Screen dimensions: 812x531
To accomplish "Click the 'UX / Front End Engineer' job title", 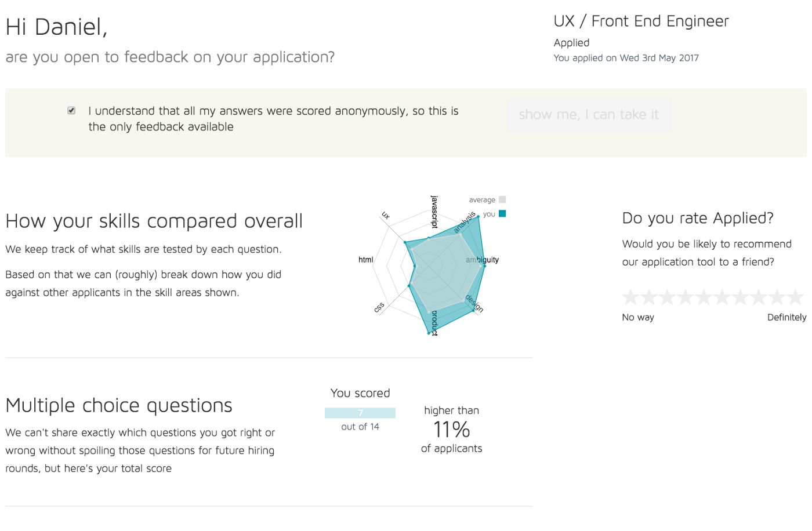I will (x=641, y=21).
